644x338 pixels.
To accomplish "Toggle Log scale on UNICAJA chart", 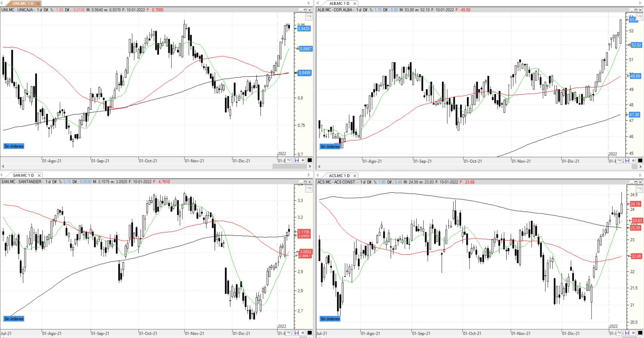I will [309, 16].
